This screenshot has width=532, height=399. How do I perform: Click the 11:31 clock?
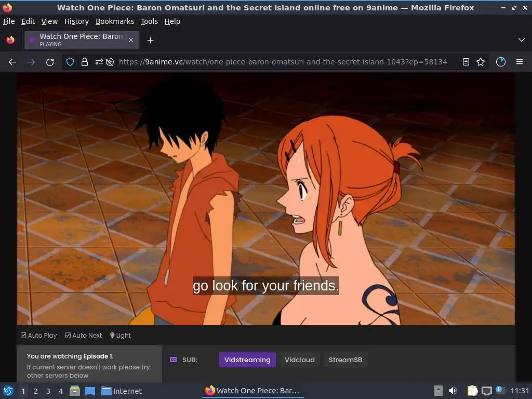click(520, 391)
